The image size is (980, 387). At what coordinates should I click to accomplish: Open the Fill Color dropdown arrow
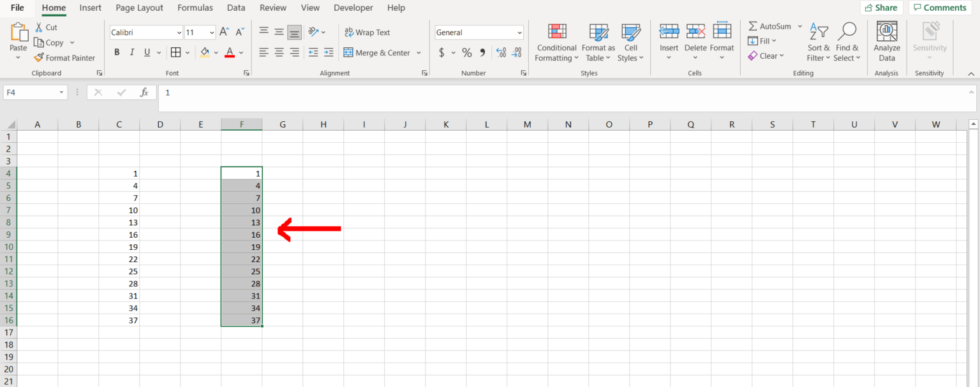tap(216, 52)
